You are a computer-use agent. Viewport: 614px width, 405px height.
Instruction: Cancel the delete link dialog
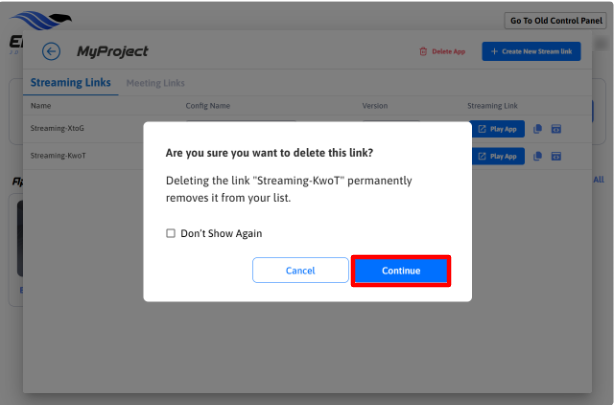300,271
